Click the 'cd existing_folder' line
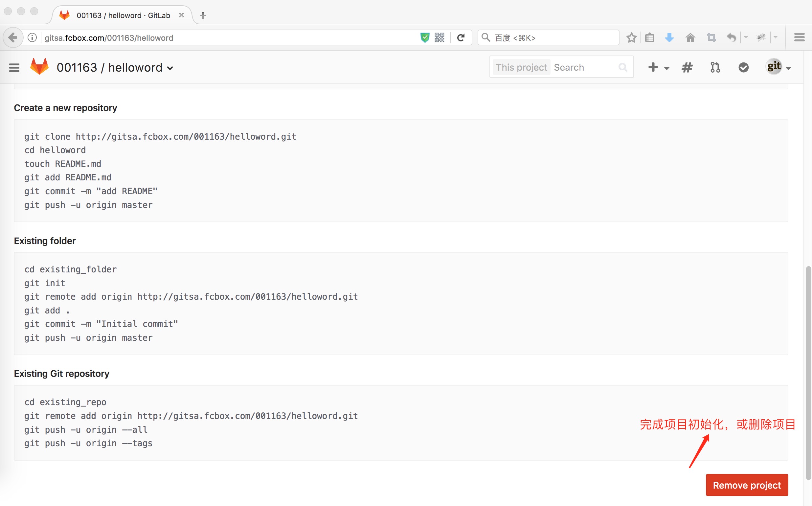The height and width of the screenshot is (506, 812). click(x=71, y=269)
